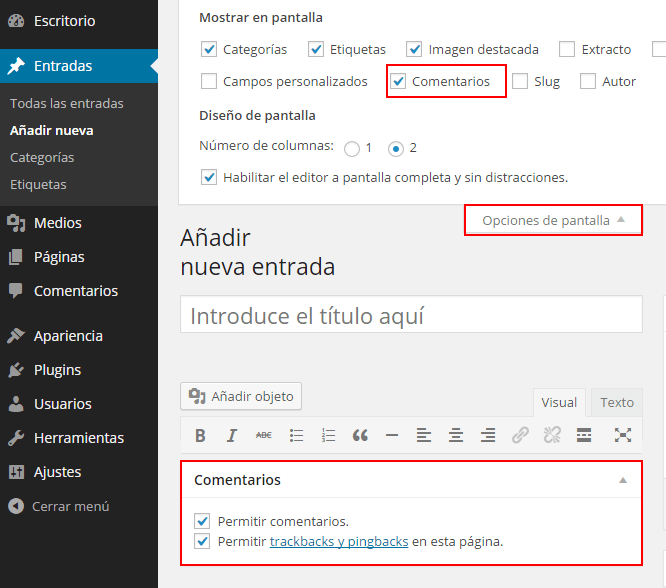Image resolution: width=666 pixels, height=588 pixels.
Task: Click the Herramientas wrench icon
Action: (x=16, y=438)
